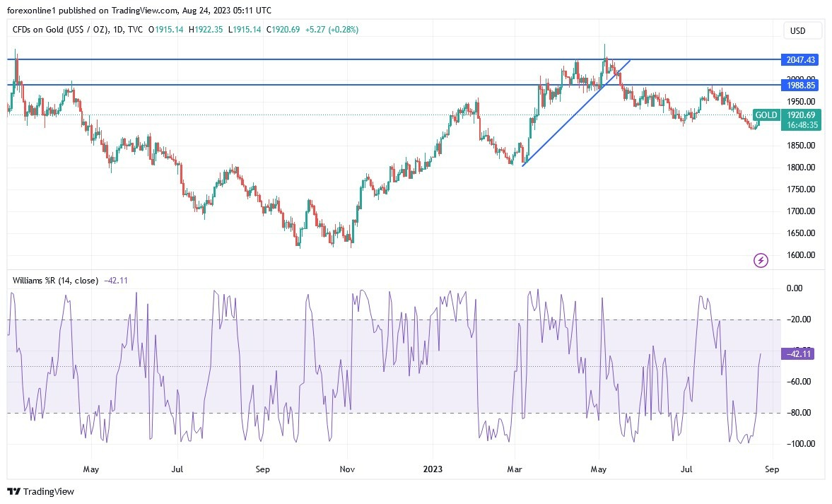The width and height of the screenshot is (832, 504).
Task: Click the high price value 1922.35
Action: click(x=205, y=30)
